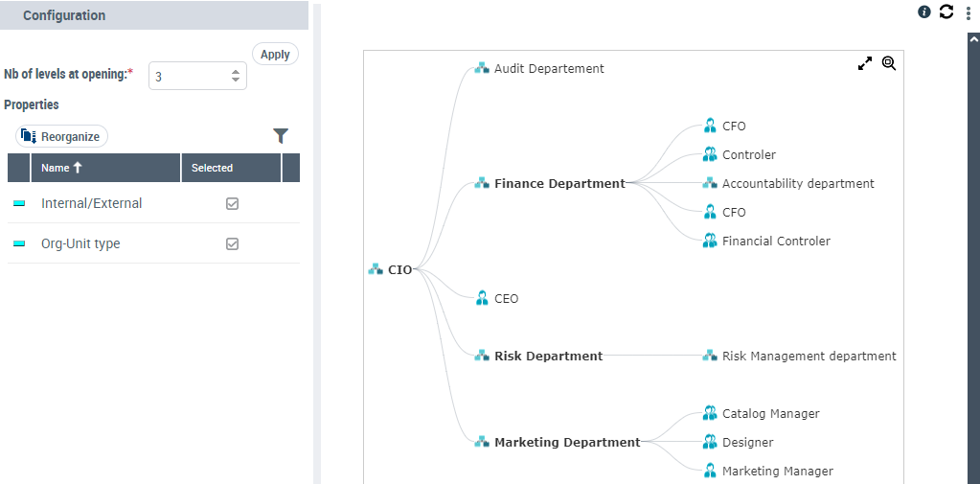Click the Reorganize button

point(61,136)
